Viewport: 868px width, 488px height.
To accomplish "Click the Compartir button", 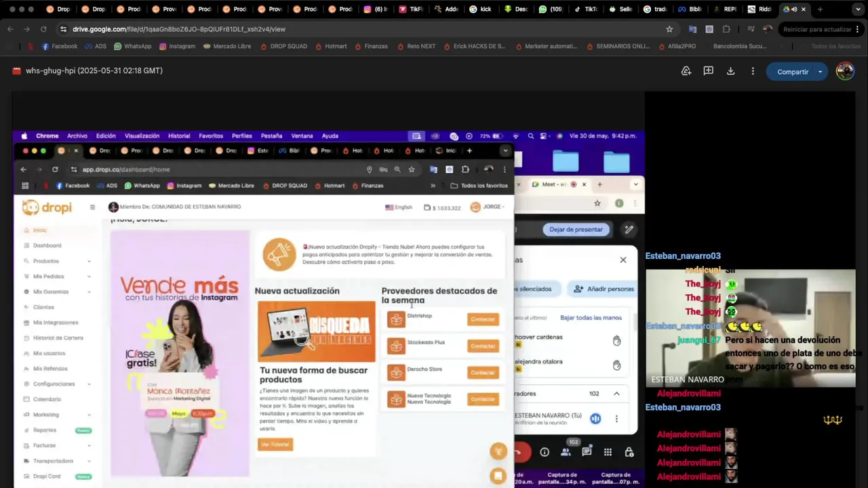I will coord(793,71).
